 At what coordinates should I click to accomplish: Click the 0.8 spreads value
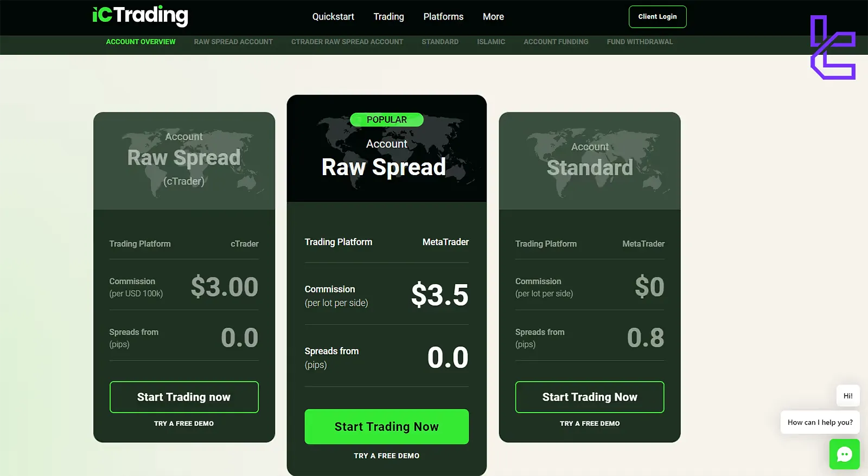646,338
